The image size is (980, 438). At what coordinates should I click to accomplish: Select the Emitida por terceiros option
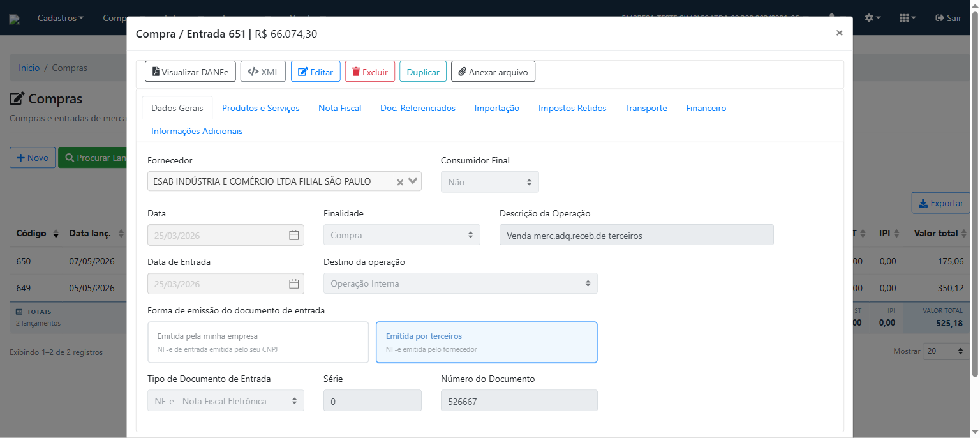pos(486,342)
